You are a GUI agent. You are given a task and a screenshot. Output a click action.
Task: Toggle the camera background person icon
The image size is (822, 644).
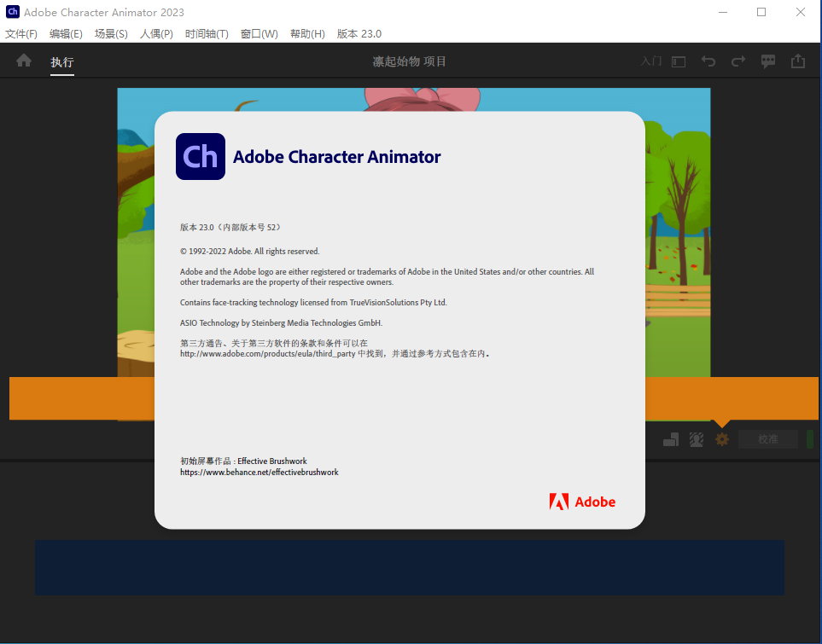(x=697, y=439)
